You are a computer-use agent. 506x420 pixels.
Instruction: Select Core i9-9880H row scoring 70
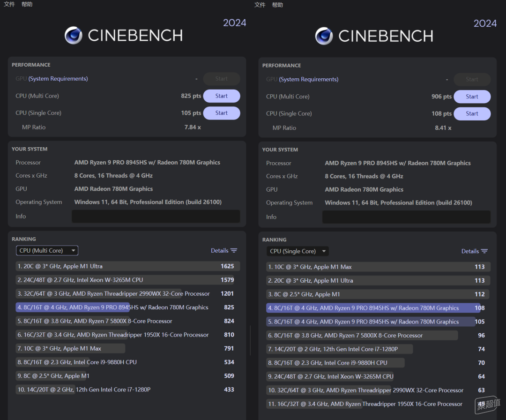378,363
